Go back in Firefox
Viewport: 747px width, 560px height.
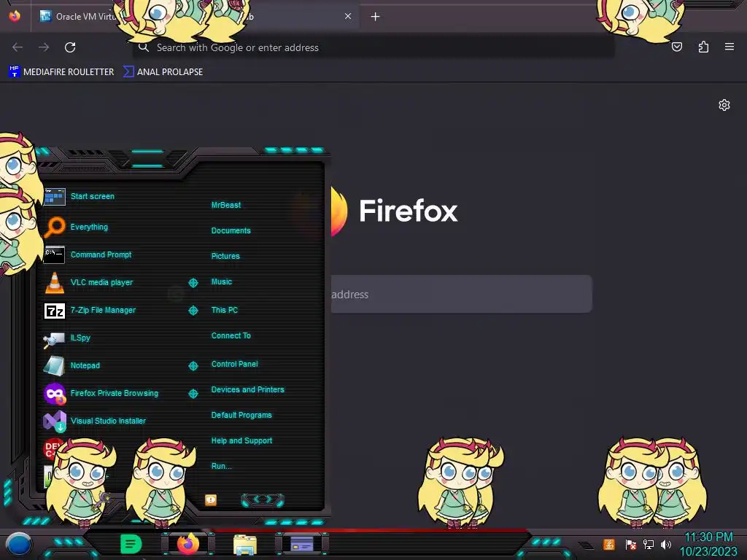click(18, 47)
